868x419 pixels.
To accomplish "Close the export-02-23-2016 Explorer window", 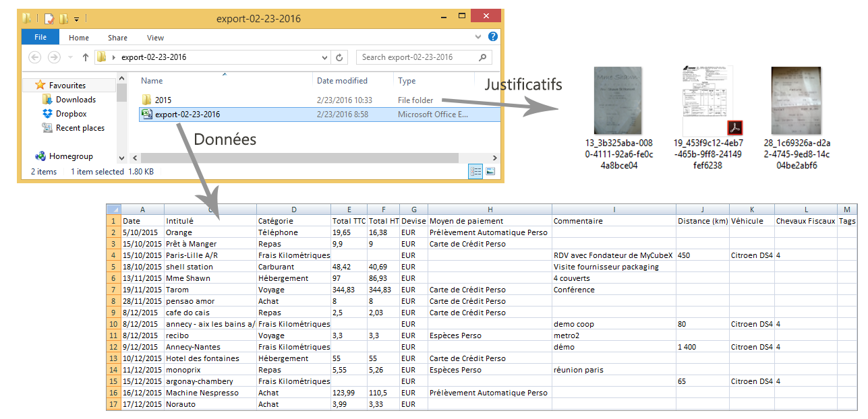I will [485, 17].
